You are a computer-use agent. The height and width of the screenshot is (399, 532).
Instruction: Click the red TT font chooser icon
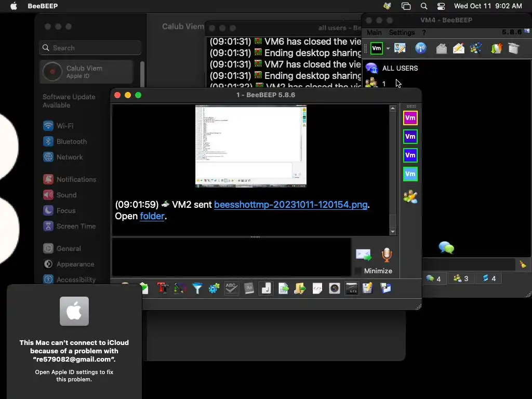(x=163, y=288)
